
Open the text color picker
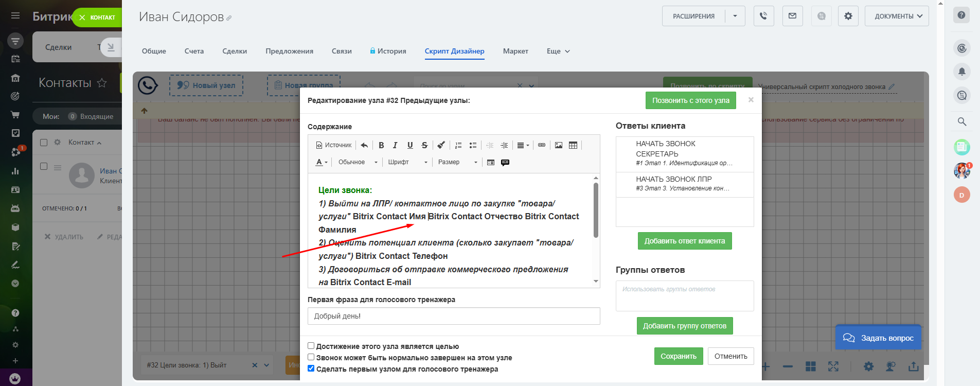tap(321, 162)
